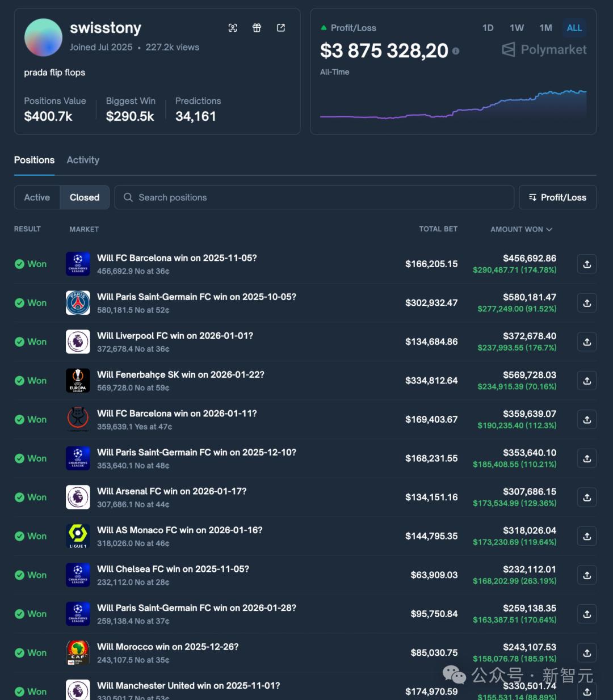
Task: Open Will AS Monaco FC win on 2026-01-16?
Action: click(x=179, y=530)
